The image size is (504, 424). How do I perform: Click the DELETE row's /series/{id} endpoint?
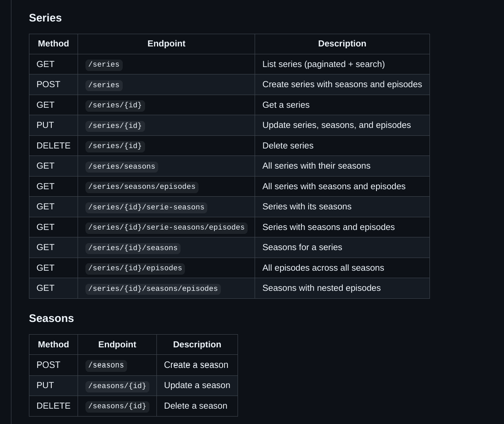click(x=115, y=146)
